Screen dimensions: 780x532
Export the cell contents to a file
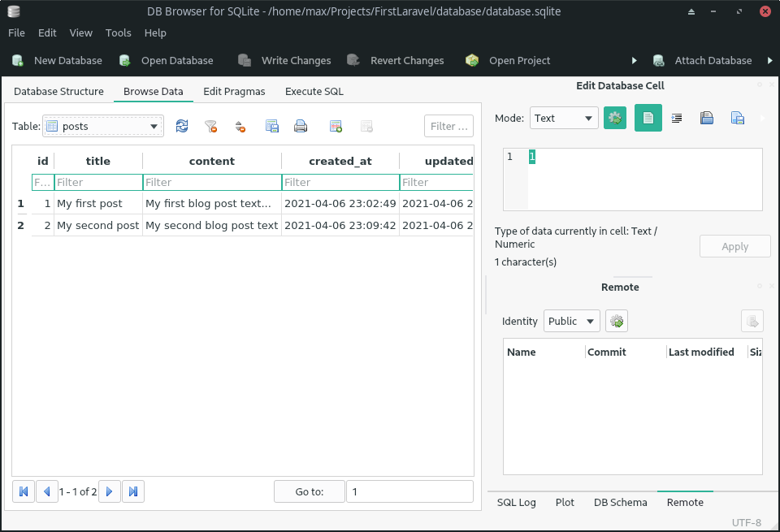coord(737,118)
